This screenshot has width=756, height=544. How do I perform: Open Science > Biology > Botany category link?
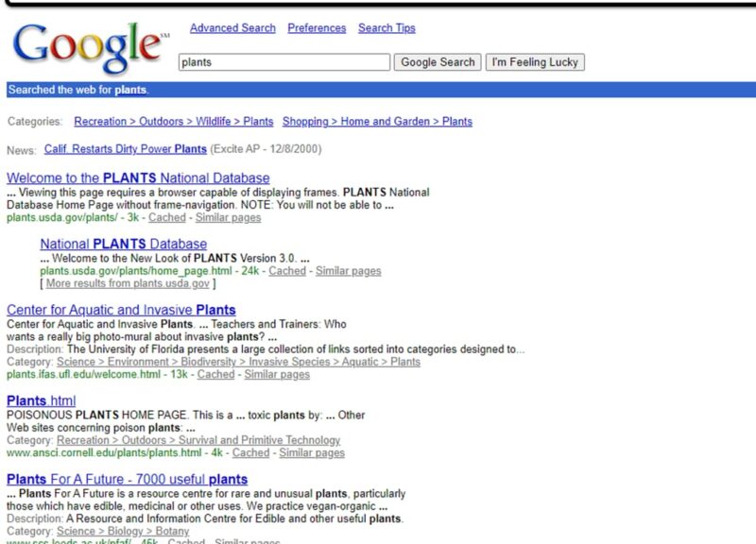point(123,532)
